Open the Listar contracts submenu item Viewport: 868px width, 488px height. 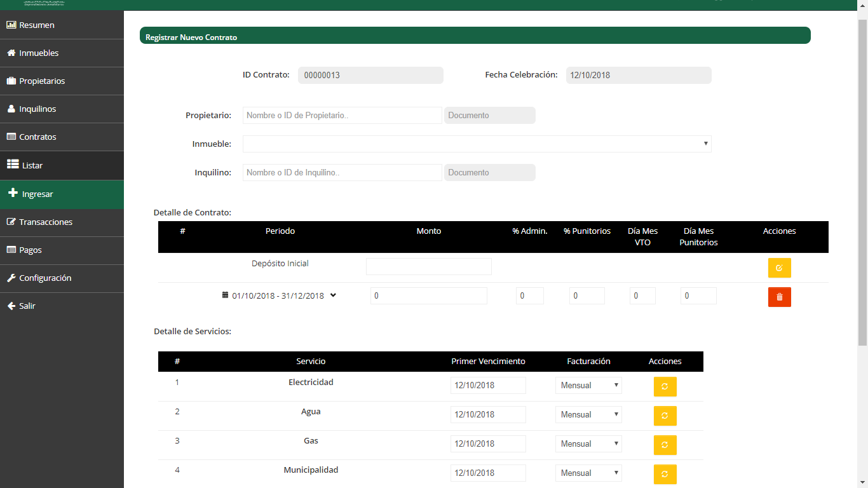point(32,166)
